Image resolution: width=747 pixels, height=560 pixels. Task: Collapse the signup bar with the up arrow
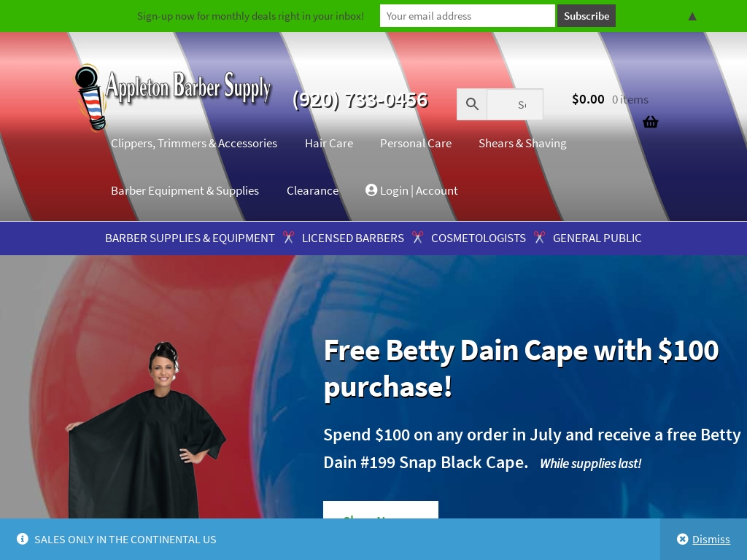(692, 16)
